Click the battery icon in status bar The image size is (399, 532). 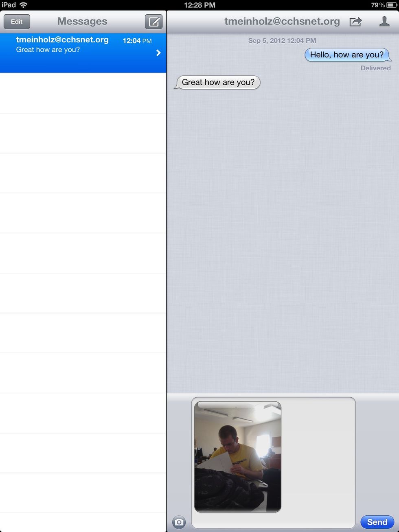pos(391,5)
